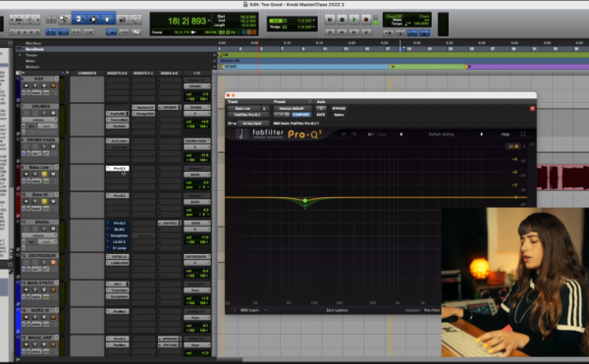Viewport: 589px width, 364px height.
Task: Record-enable the Bass Low track
Action: tap(26, 174)
